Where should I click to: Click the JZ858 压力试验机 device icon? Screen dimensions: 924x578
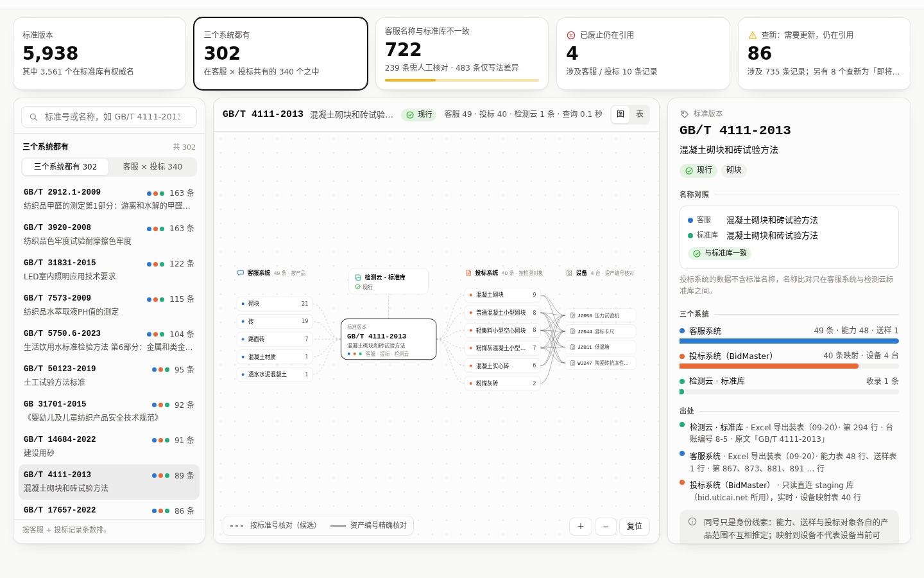point(572,315)
